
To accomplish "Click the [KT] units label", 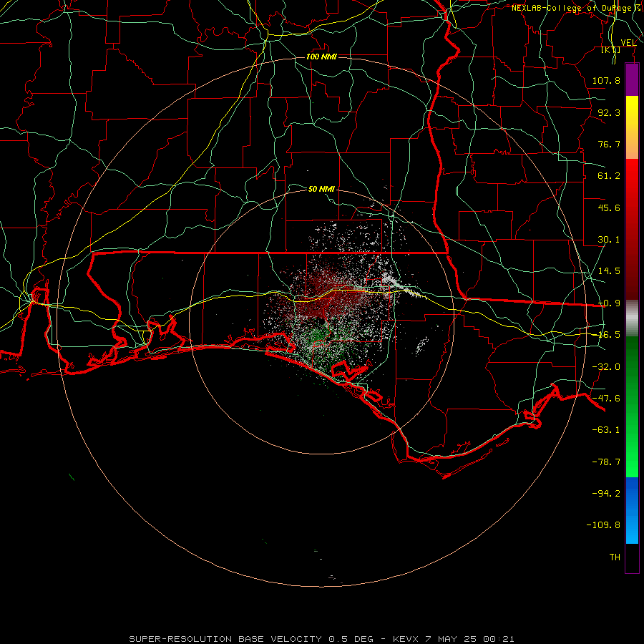I will click(x=611, y=49).
